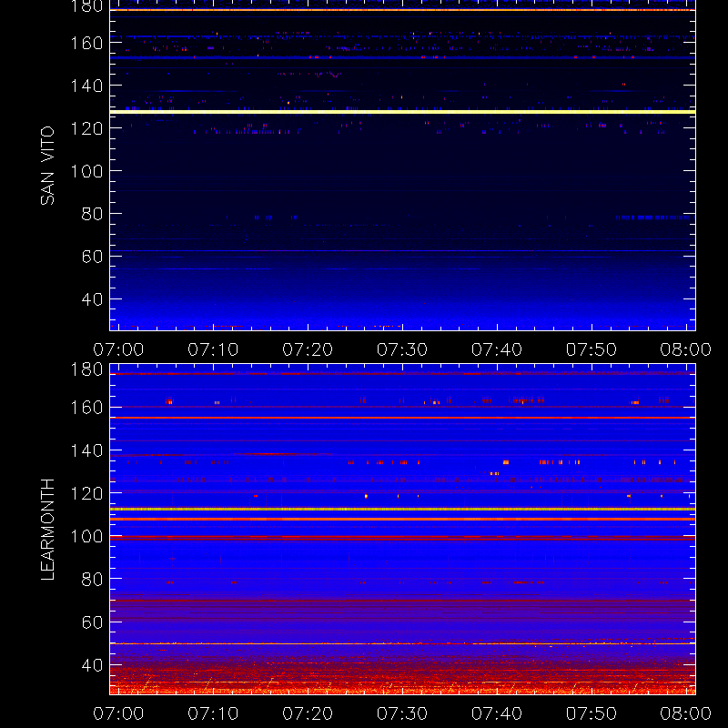Click 08:00 time label under San Vito plot
This screenshot has width=728, height=728.
(x=686, y=349)
